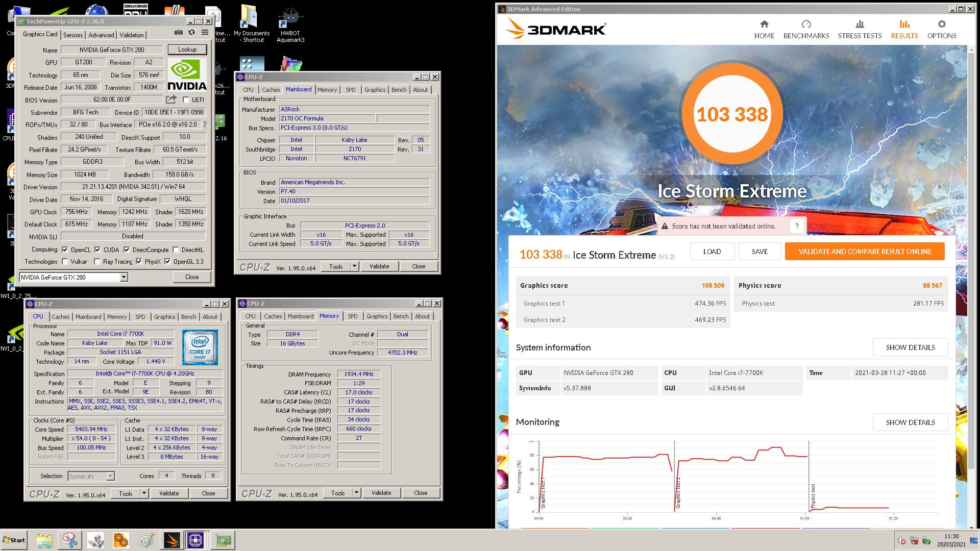Take a GPU-Z screenshot with camera icon
This screenshot has width=980, height=551.
coord(178,33)
